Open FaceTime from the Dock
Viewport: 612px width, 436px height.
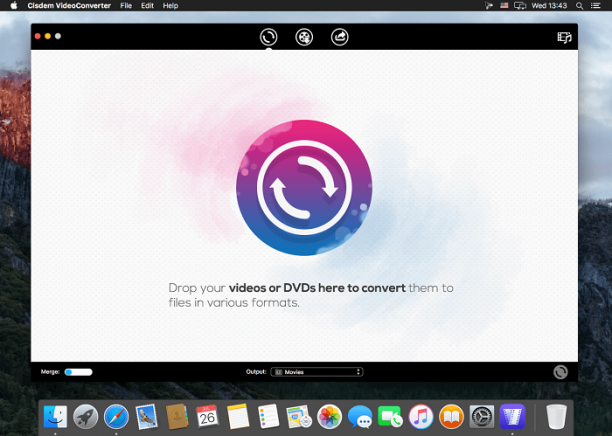click(390, 417)
